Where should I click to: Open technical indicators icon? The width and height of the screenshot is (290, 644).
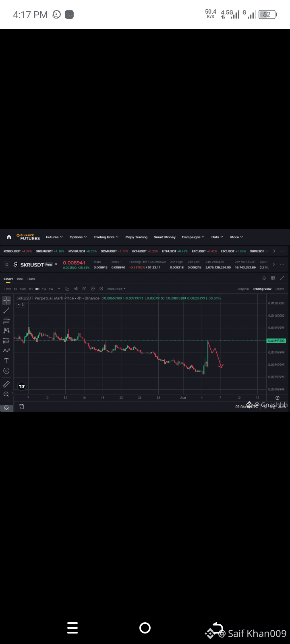(67, 289)
